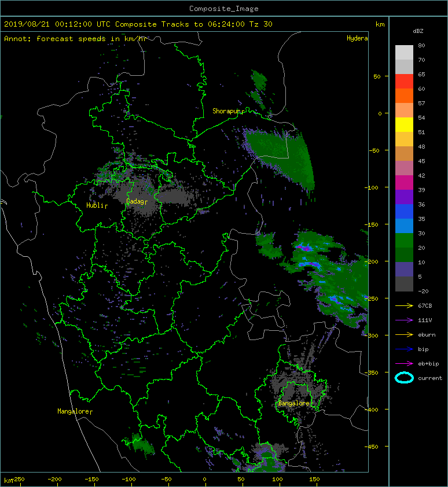
Task: Click the 'Annot: forecast speeds in km/hr' text
Action: tap(75, 39)
